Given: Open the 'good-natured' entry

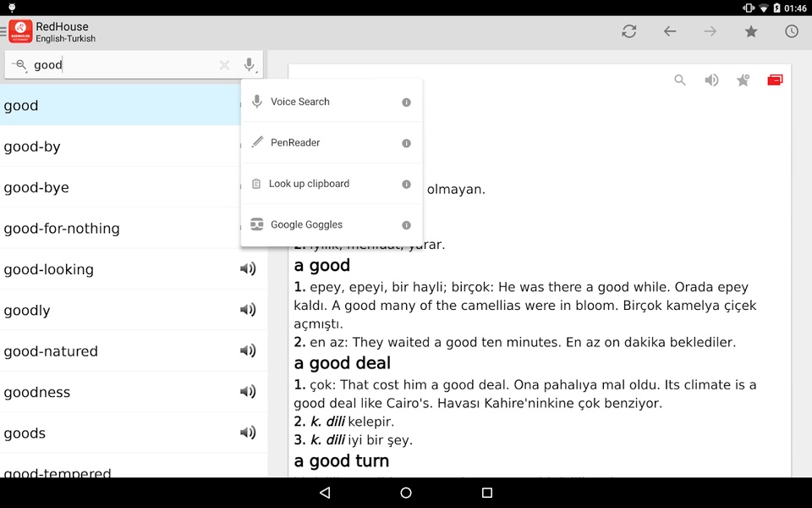Looking at the screenshot, I should [x=134, y=351].
